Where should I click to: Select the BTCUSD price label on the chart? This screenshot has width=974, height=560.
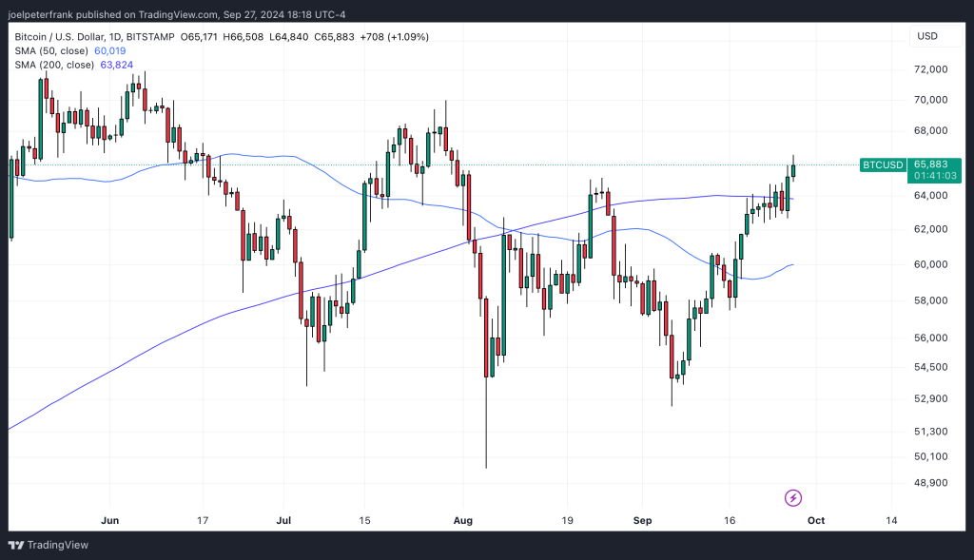coord(883,164)
